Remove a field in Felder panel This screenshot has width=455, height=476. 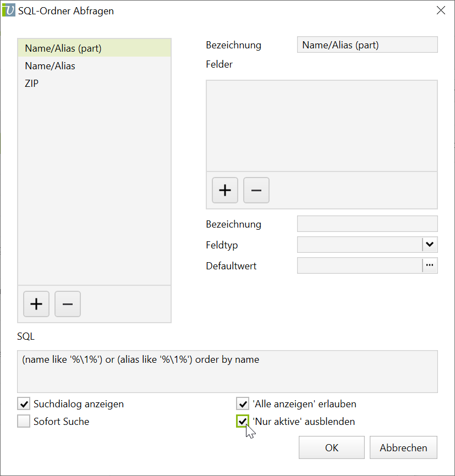pyautogui.click(x=256, y=190)
